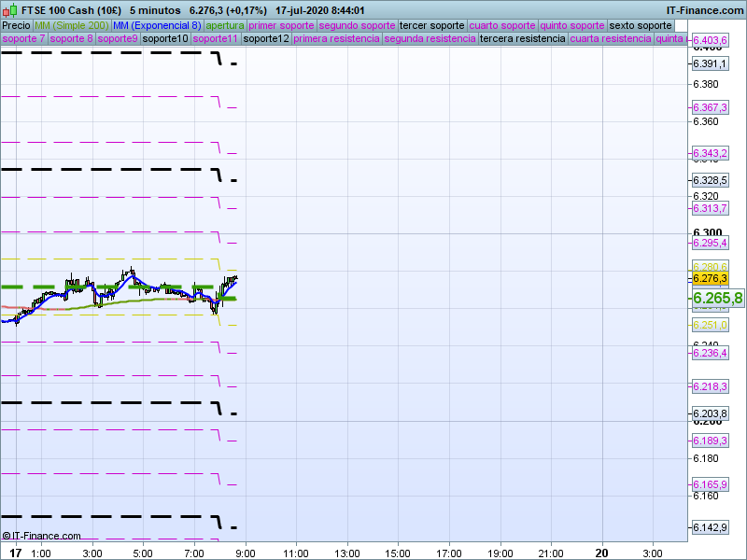Click the candlestick chart icon beside the title
The image size is (747, 560).
tap(10, 9)
